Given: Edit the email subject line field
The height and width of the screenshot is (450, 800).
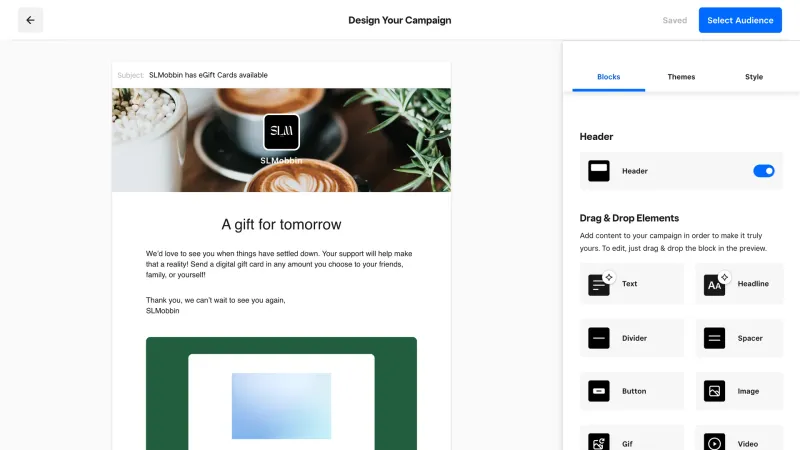Looking at the screenshot, I should 281,75.
